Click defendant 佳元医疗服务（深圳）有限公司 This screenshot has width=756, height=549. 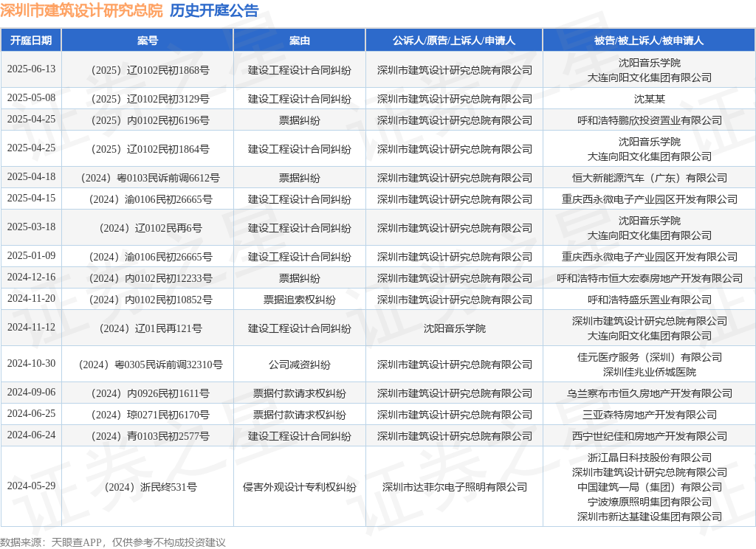pyautogui.click(x=649, y=357)
